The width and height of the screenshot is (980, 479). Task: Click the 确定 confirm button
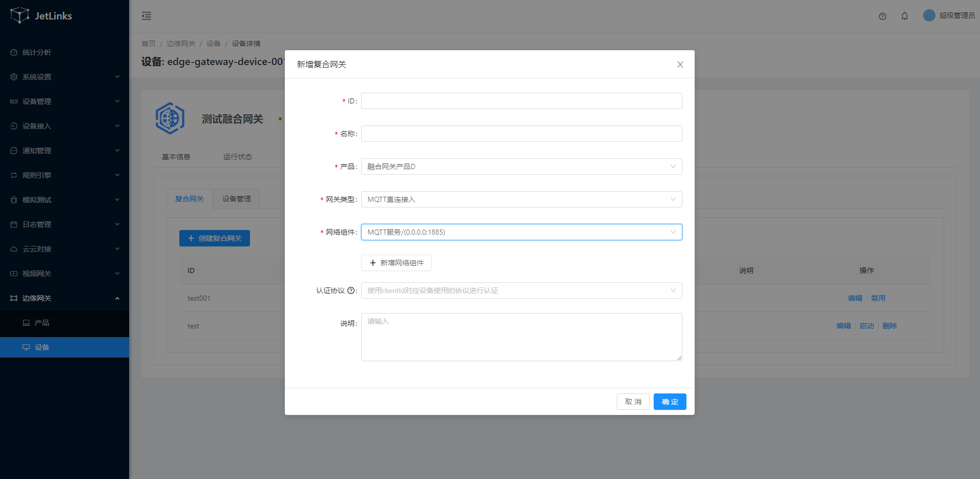(x=670, y=402)
